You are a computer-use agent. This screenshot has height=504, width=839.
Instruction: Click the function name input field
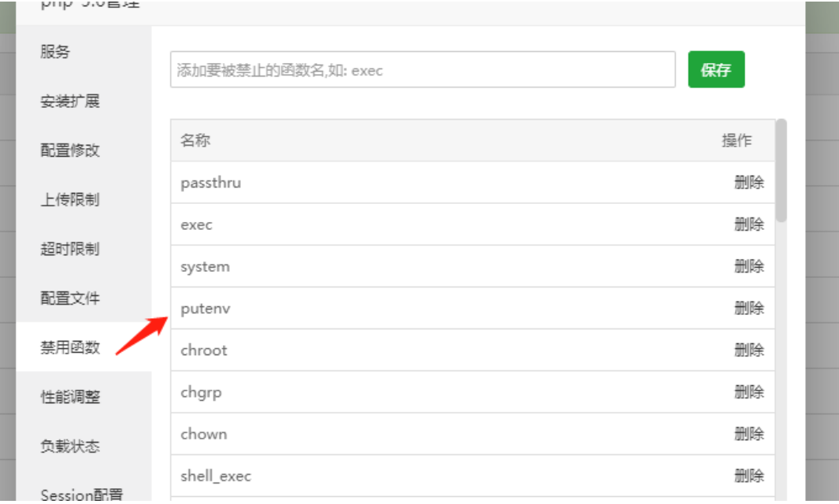[x=423, y=69]
